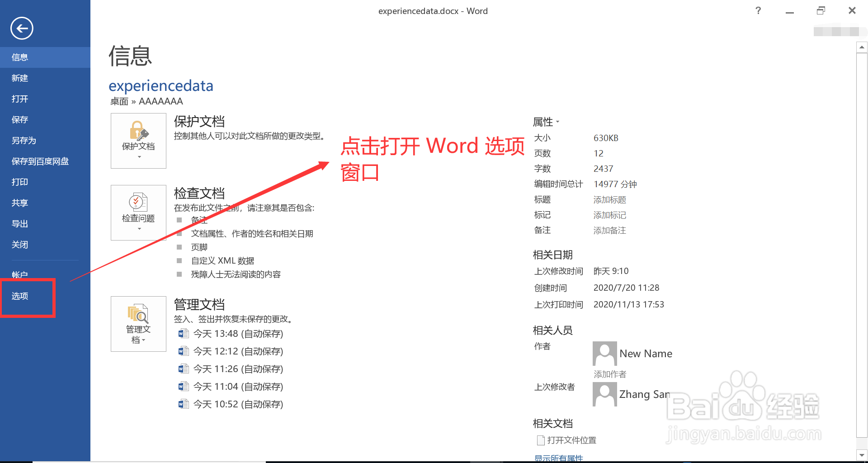Click the 文档属性、作者的姓名和相关日期 entry
The width and height of the screenshot is (868, 463).
click(252, 234)
